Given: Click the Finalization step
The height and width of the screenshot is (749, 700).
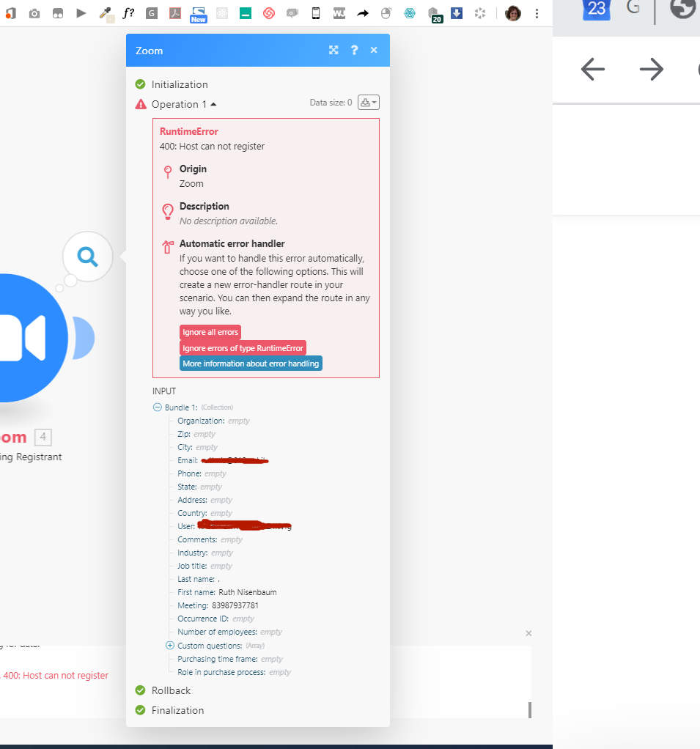Looking at the screenshot, I should click(x=177, y=710).
